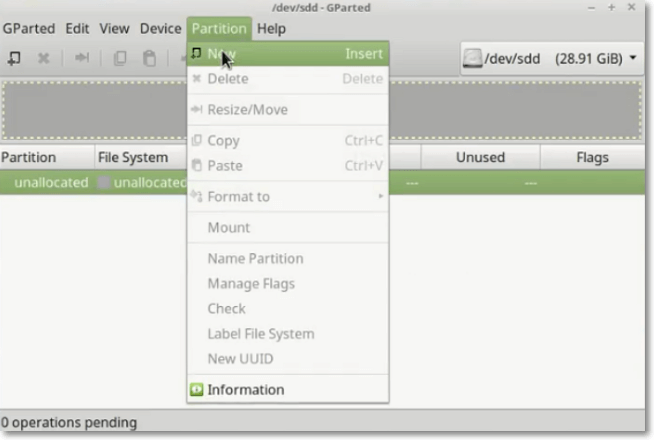Choose Manage Flags menu entry
654x440 pixels.
(x=288, y=284)
